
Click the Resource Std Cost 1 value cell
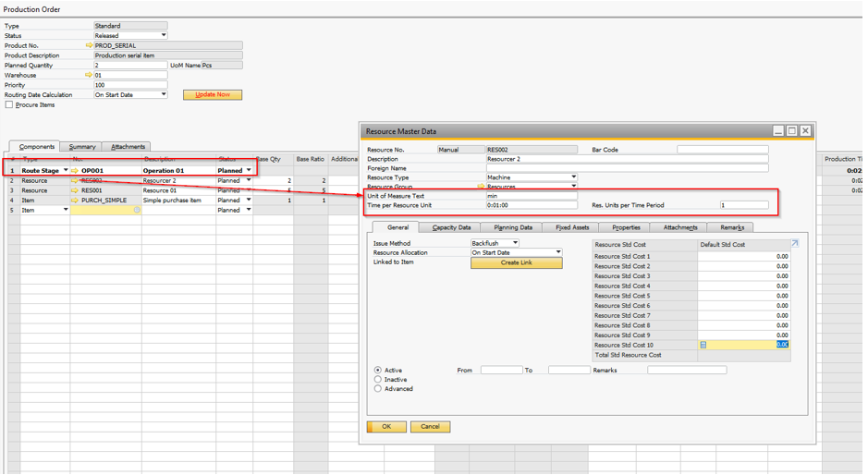[743, 256]
